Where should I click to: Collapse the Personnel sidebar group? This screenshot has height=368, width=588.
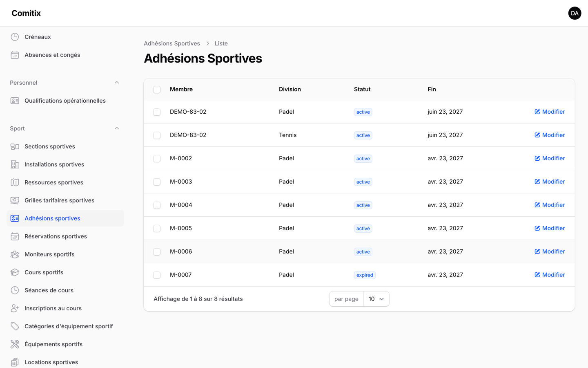[x=117, y=83]
